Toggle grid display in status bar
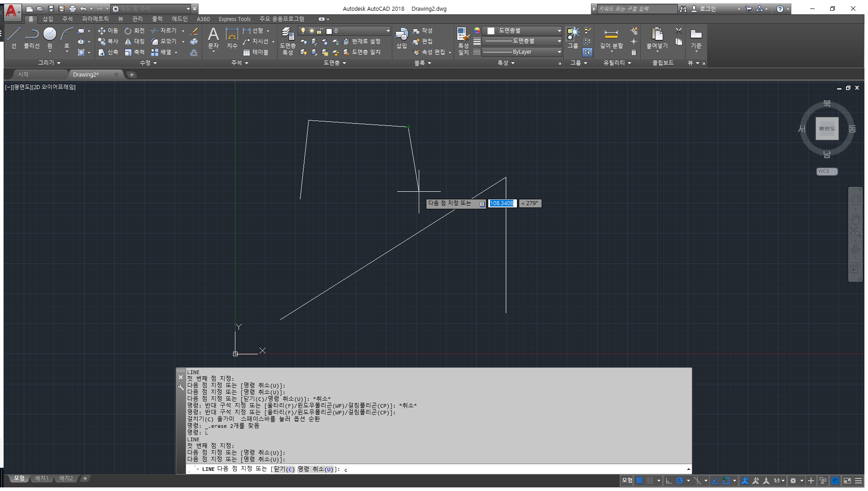 coord(640,481)
